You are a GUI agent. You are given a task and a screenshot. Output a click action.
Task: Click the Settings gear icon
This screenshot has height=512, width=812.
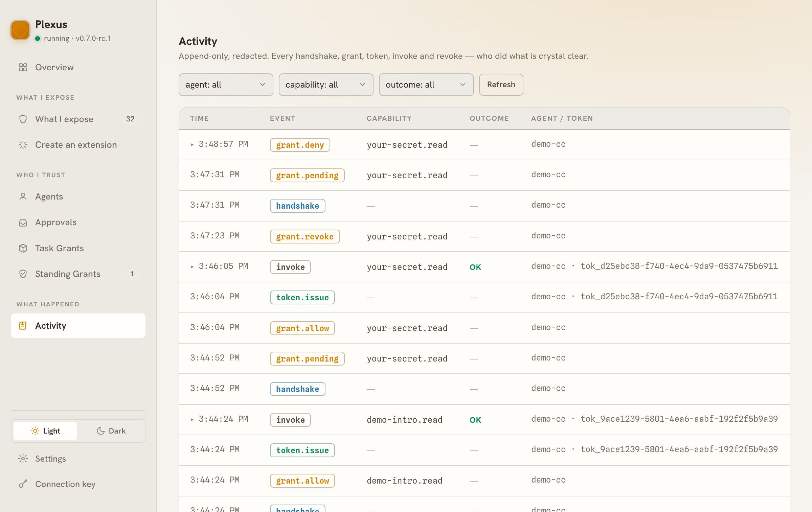coord(23,459)
